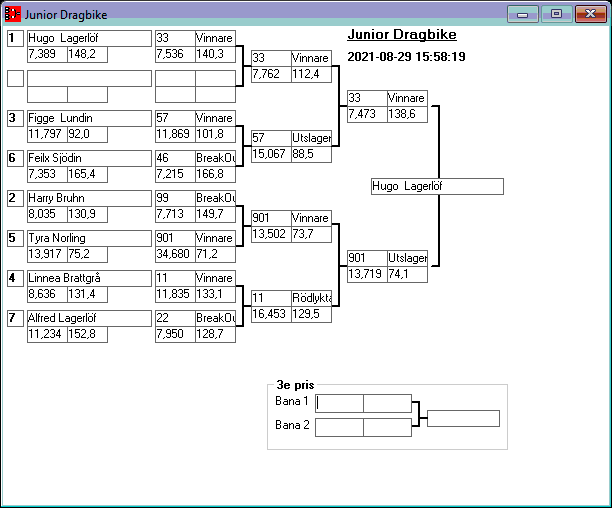Select the speed value 131,4
Viewport: 612px width, 508px height.
[x=87, y=294]
